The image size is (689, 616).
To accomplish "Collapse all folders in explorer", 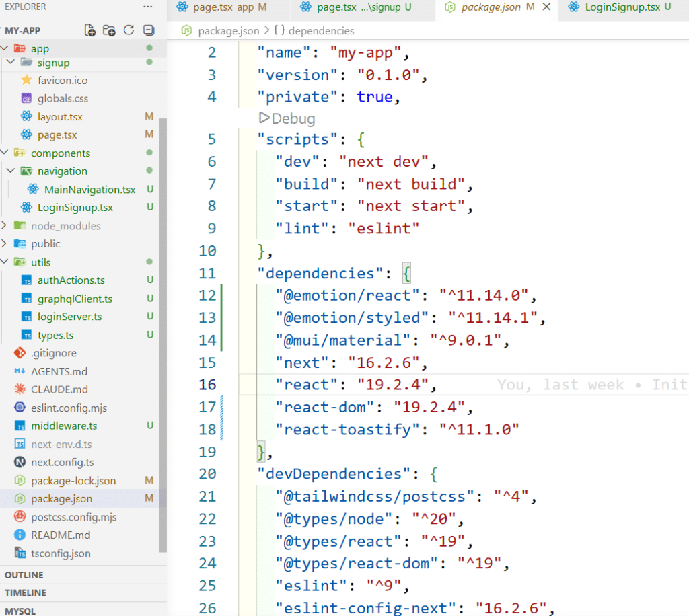I will [149, 30].
